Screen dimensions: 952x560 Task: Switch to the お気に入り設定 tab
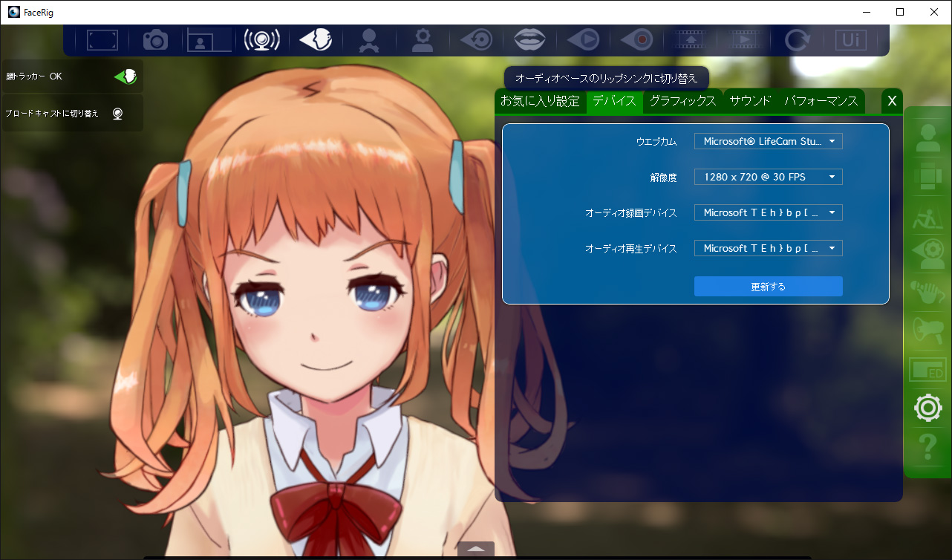coord(540,101)
